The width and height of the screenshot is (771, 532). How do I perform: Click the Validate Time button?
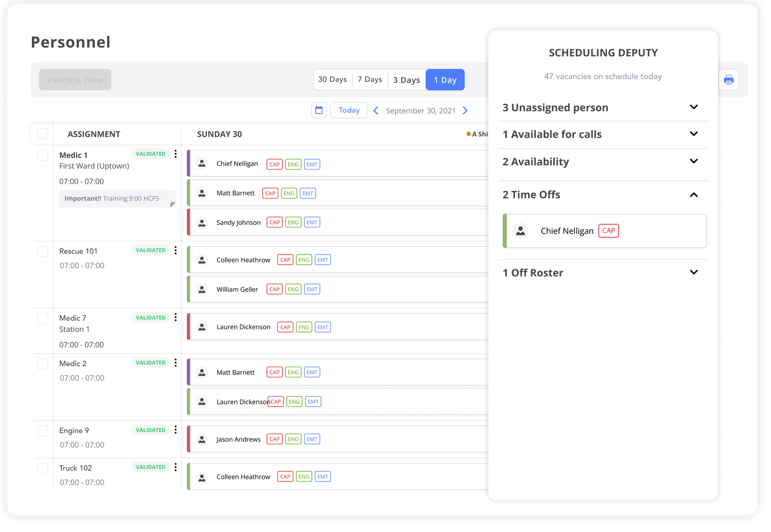75,80
